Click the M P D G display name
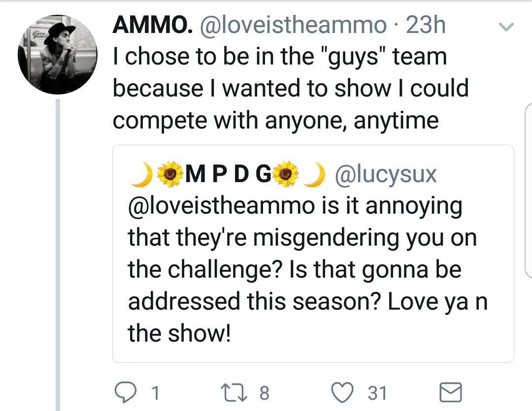This screenshot has width=532, height=411. [x=229, y=174]
